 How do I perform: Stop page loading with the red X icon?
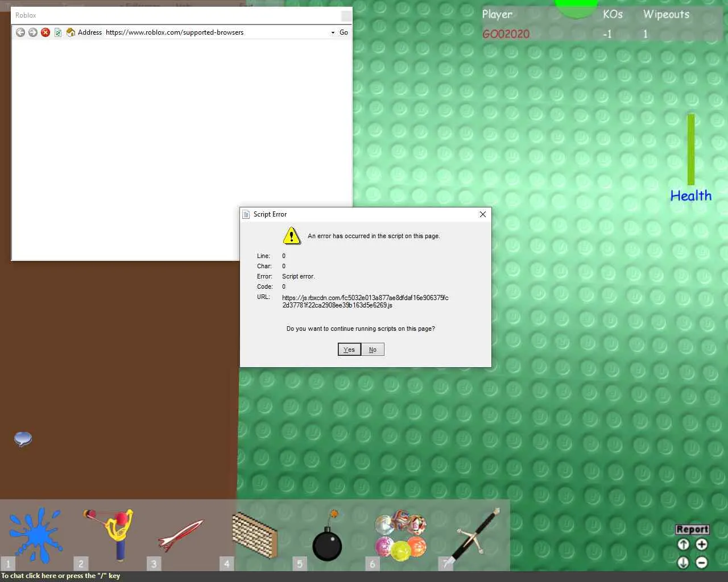(x=45, y=32)
